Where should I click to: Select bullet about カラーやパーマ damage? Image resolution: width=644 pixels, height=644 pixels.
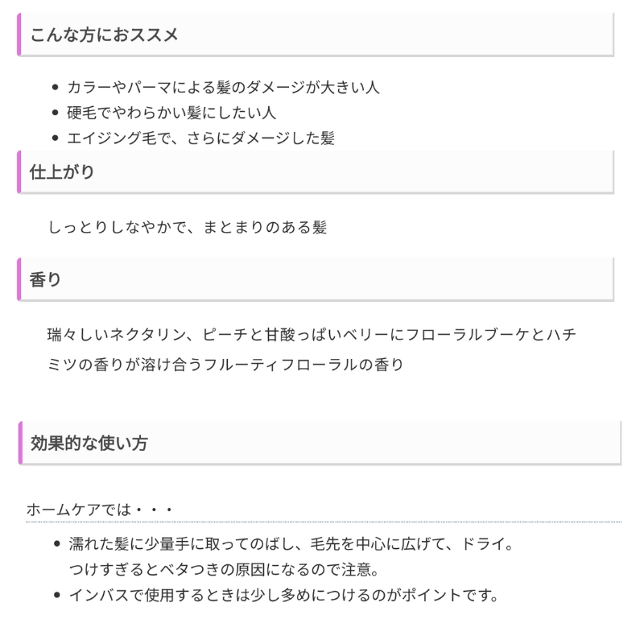(223, 87)
